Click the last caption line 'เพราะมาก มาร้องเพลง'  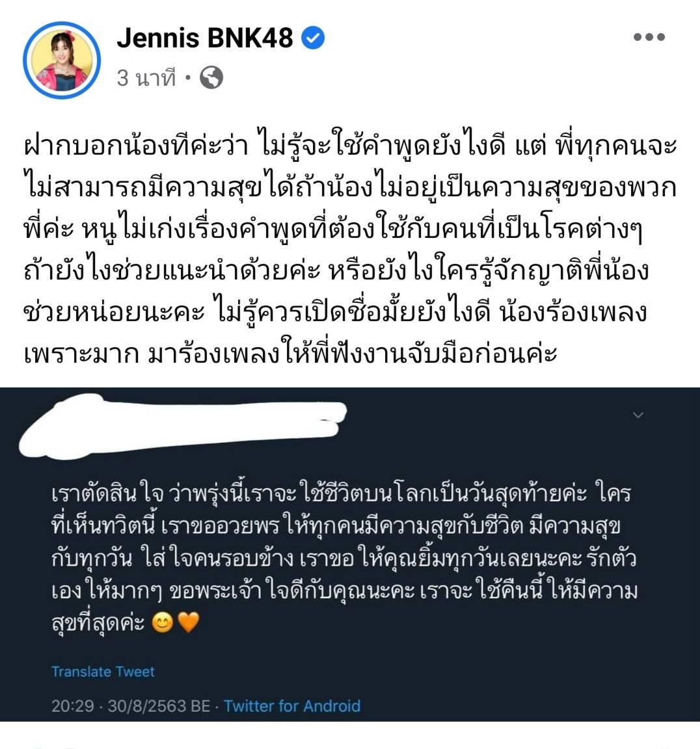coord(290,354)
